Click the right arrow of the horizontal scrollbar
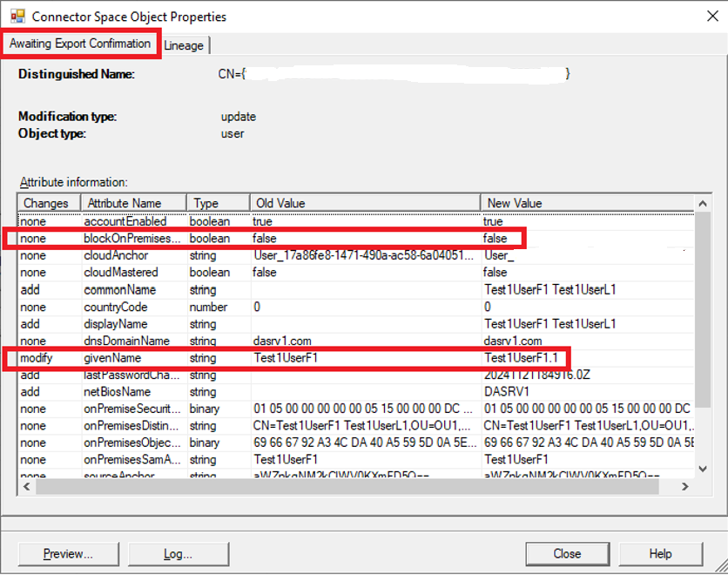The height and width of the screenshot is (575, 728). tap(685, 486)
